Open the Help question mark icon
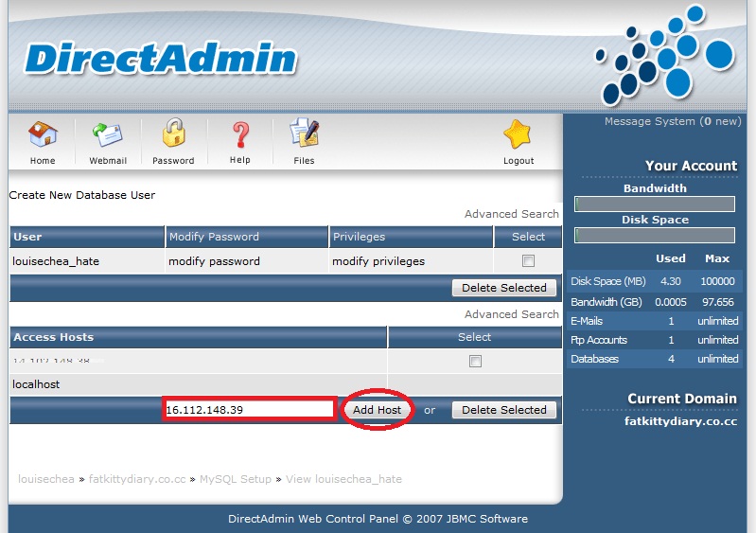 (x=240, y=134)
